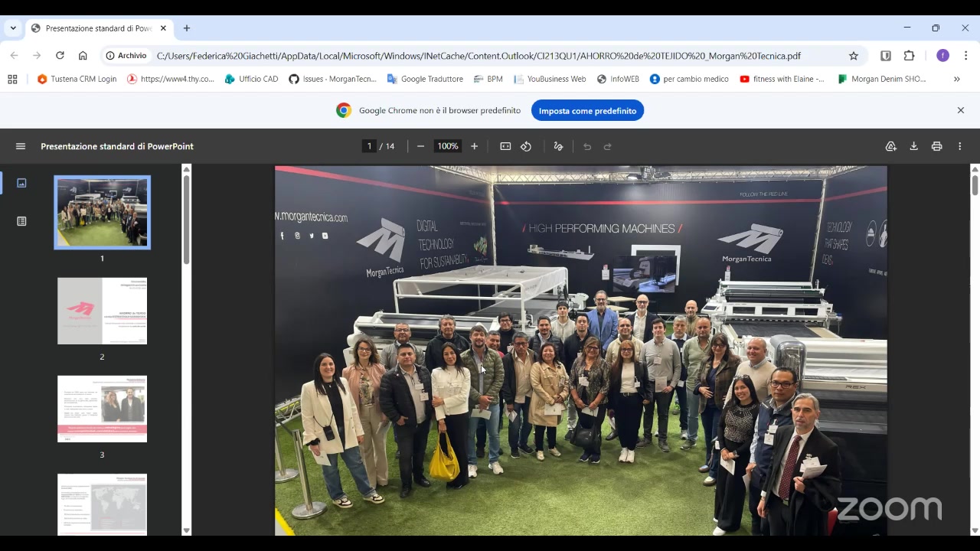
Task: Close the Presentazione standard tab
Action: point(163,28)
